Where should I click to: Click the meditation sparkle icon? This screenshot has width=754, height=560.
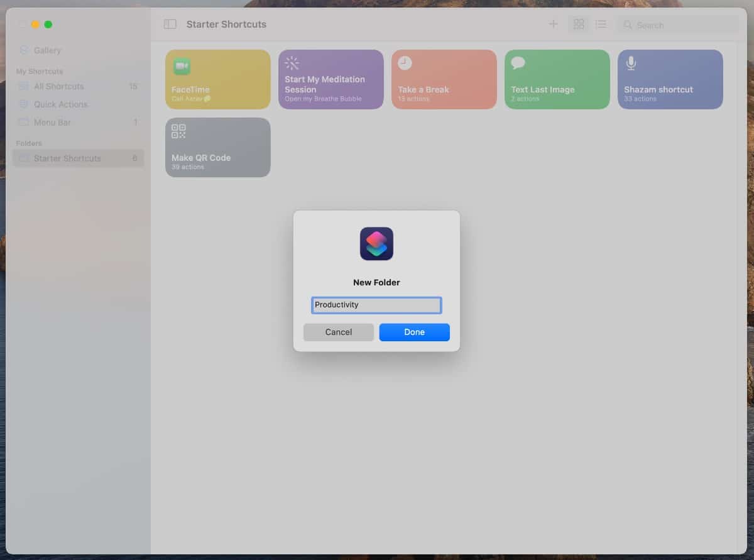click(292, 63)
